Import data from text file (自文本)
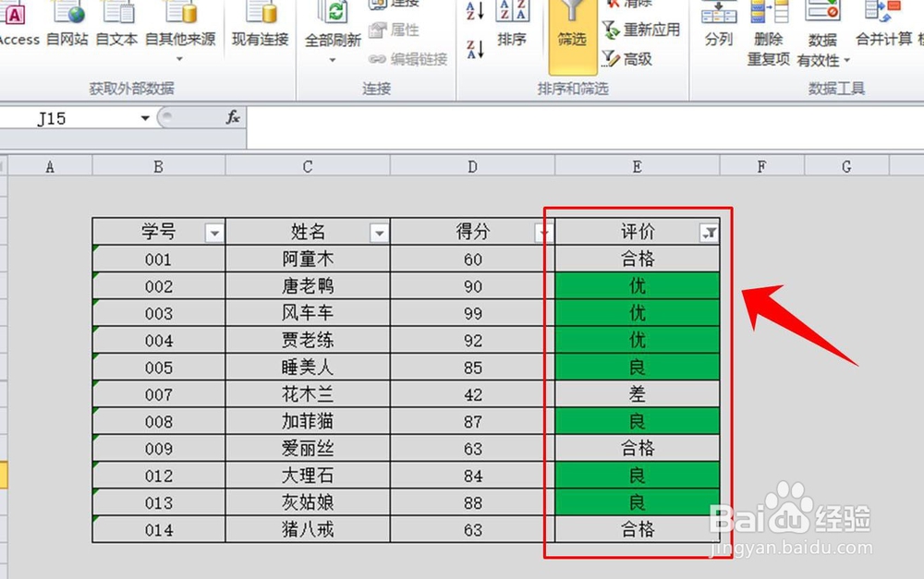This screenshot has width=924, height=579. tap(116, 24)
